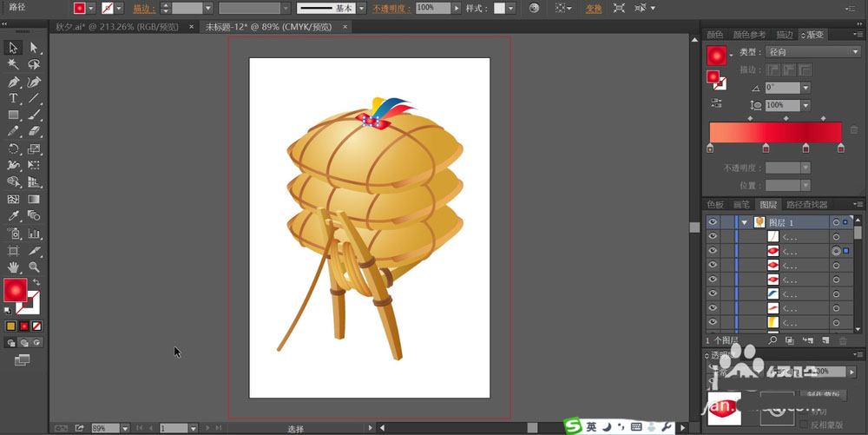
Task: Click target circle of selected red sublayer
Action: [837, 251]
